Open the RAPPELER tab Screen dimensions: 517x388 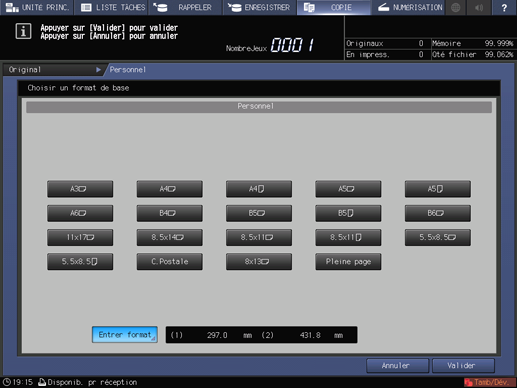(185, 7)
